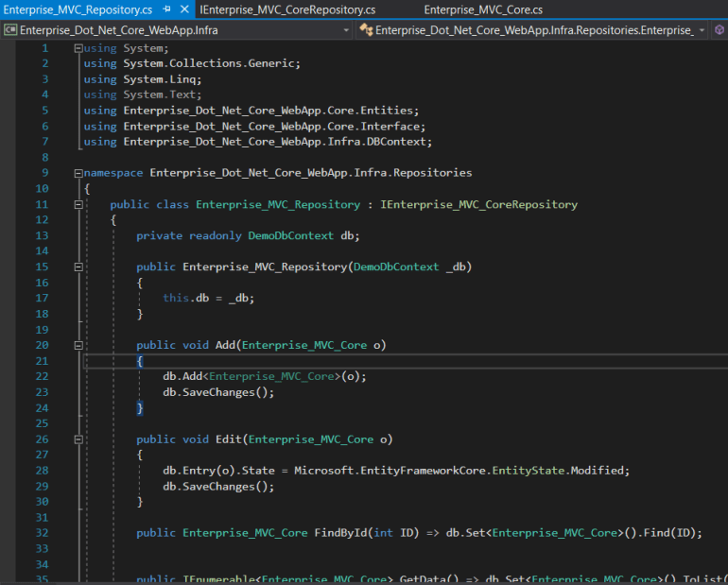Click EntityState in line 28
This screenshot has width=728, height=585.
(x=528, y=471)
